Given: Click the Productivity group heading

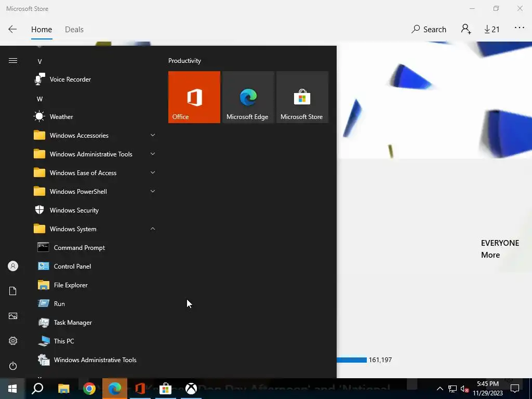Looking at the screenshot, I should click(x=184, y=61).
